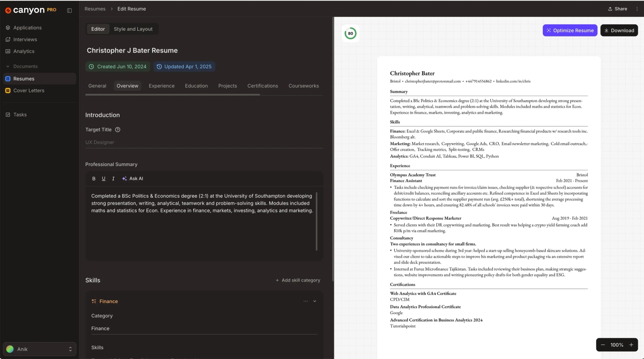Zoom out with the minus icon

coord(603,345)
